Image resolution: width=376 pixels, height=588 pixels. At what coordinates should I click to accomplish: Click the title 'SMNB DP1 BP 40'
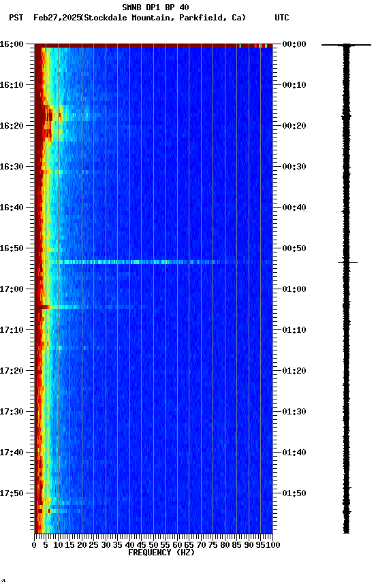pyautogui.click(x=155, y=7)
